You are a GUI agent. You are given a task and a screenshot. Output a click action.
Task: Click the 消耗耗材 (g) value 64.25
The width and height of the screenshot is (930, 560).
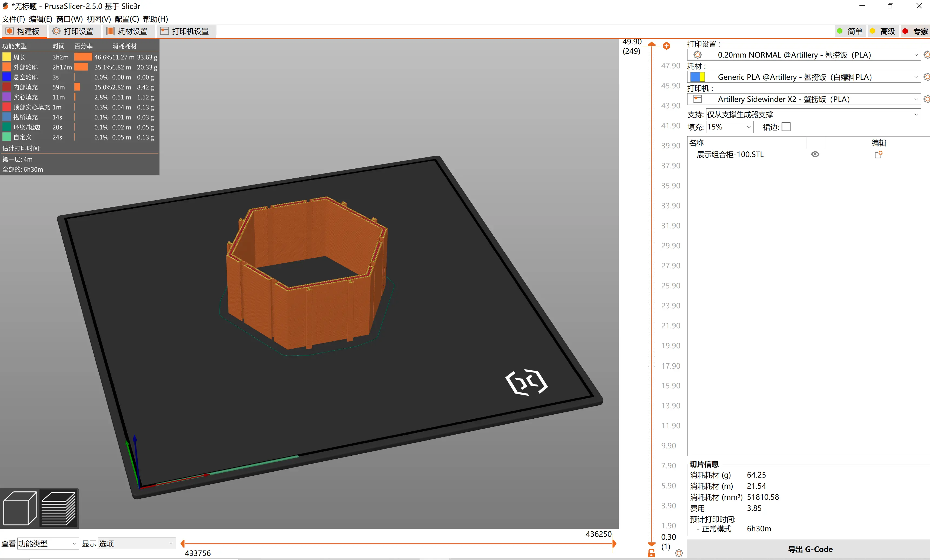pyautogui.click(x=756, y=475)
